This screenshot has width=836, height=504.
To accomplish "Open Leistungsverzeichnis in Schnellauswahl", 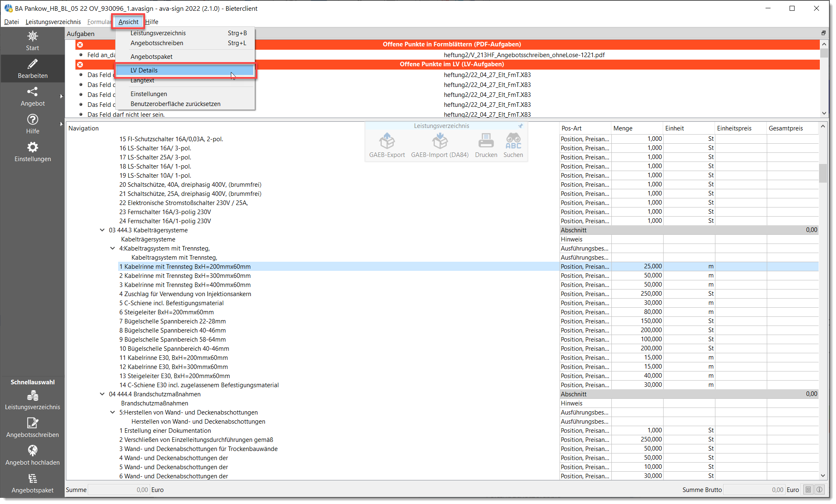I will (32, 400).
